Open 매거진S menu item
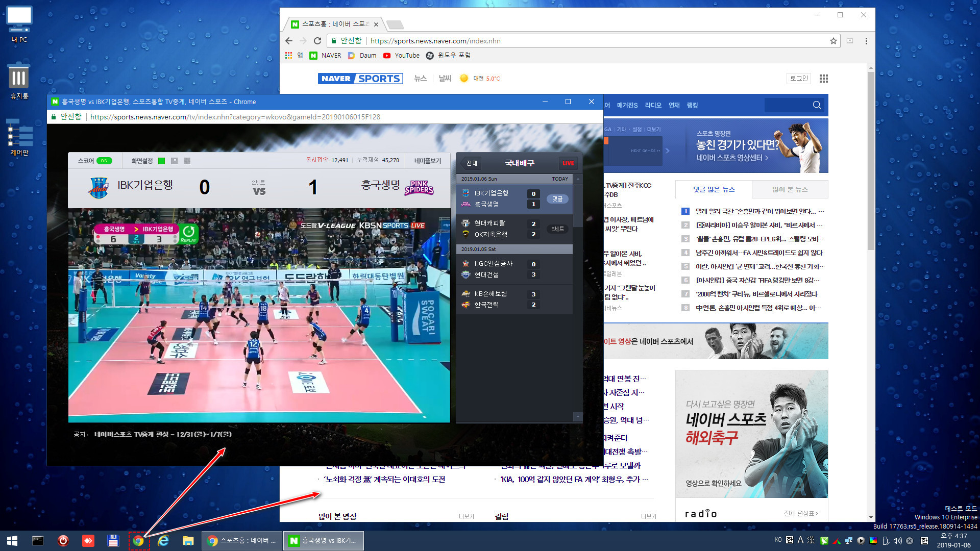Viewport: 980px width, 551px height. 627,105
